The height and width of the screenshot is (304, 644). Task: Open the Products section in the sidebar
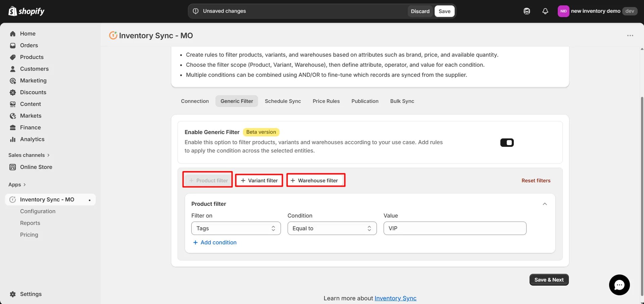(32, 57)
